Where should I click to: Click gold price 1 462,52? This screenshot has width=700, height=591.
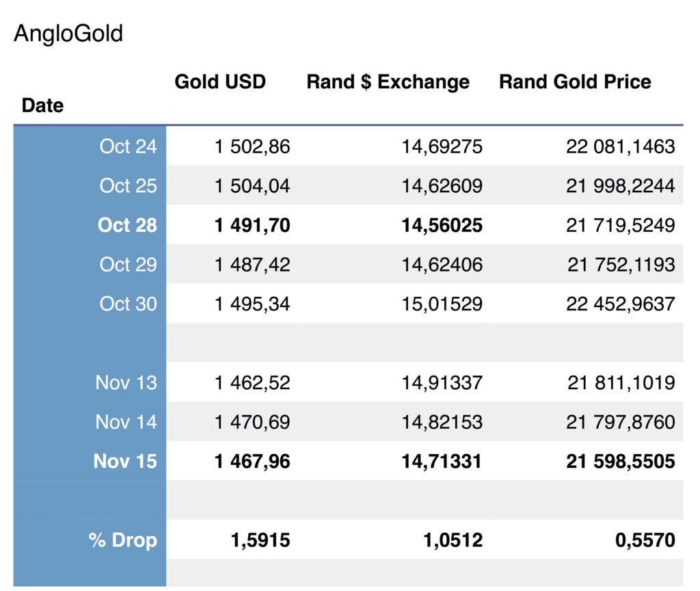coord(252,383)
